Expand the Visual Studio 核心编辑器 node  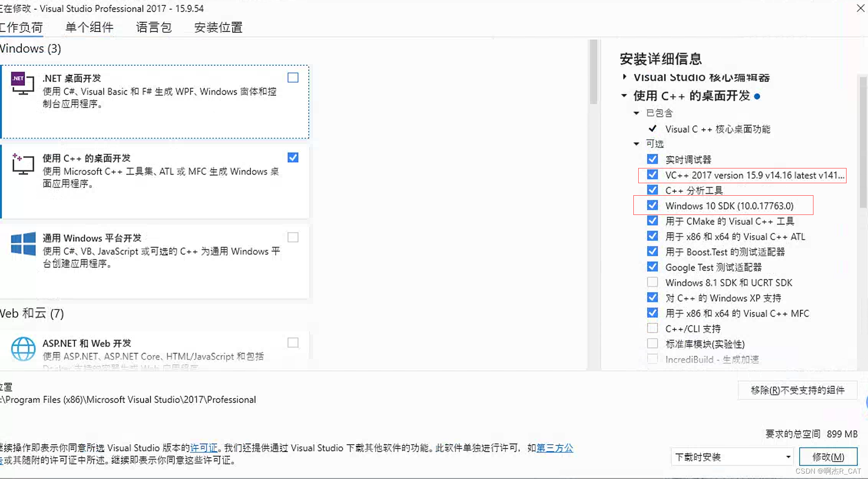click(x=624, y=77)
